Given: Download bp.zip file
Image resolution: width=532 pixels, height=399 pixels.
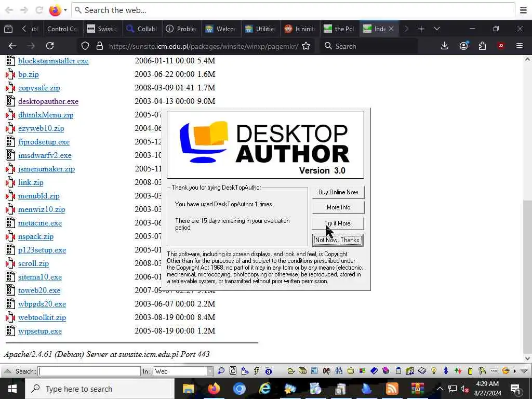Looking at the screenshot, I should [x=29, y=74].
